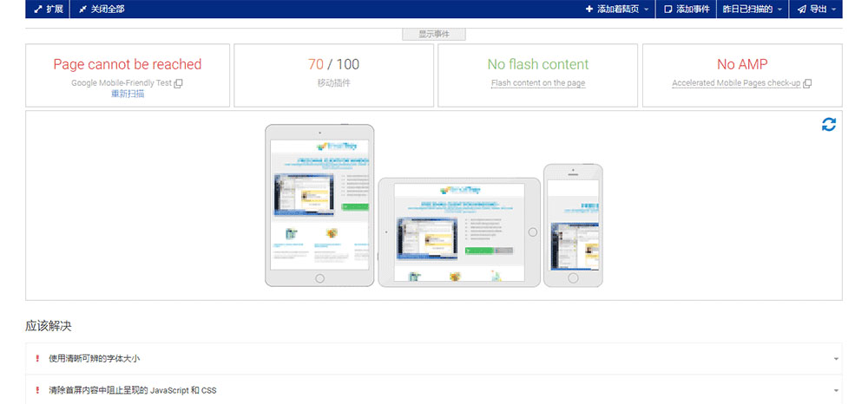Click the refresh preview icon
This screenshot has height=404, width=868.
click(x=829, y=124)
